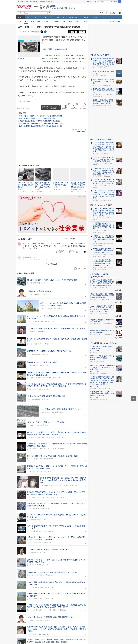Open 【映像】連行される容疑者の様子 link
The width and height of the screenshot is (138, 644).
54,49
